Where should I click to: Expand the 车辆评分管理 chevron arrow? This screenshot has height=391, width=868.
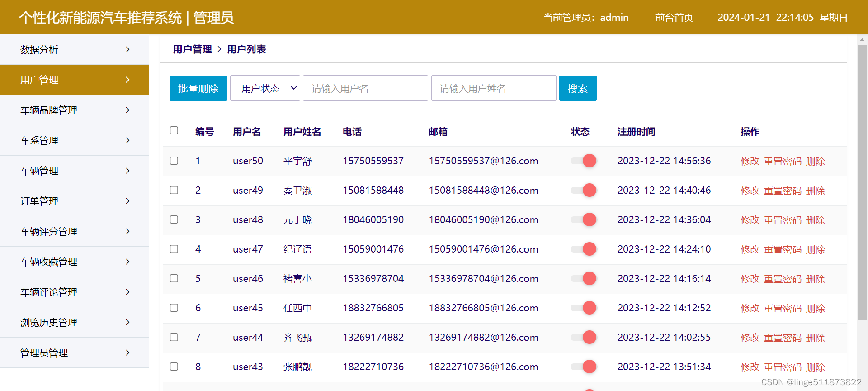[127, 231]
